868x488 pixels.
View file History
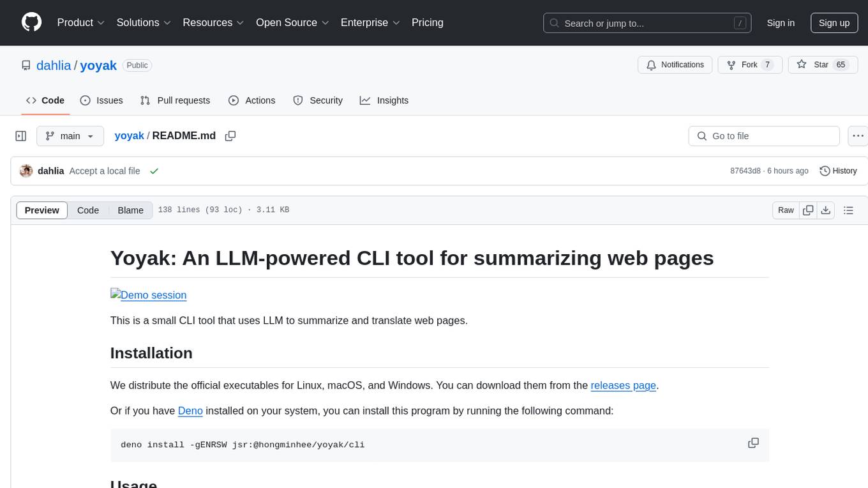pyautogui.click(x=838, y=171)
